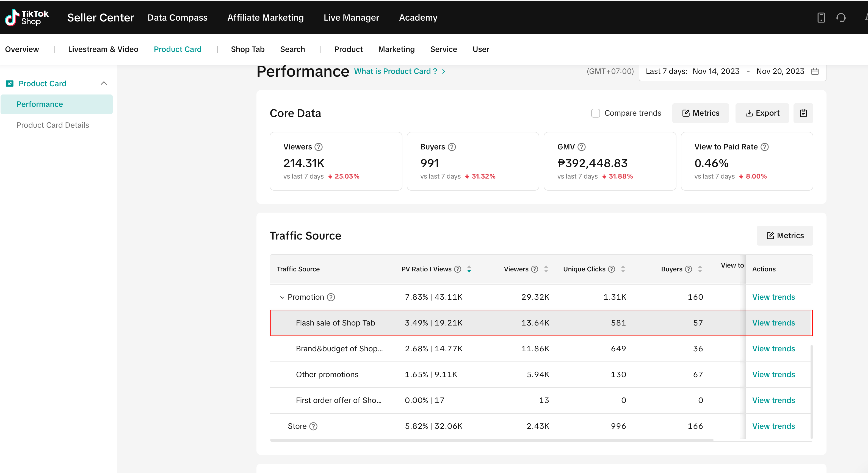Click the View to Paid Rate help icon
This screenshot has width=868, height=473.
(x=765, y=147)
